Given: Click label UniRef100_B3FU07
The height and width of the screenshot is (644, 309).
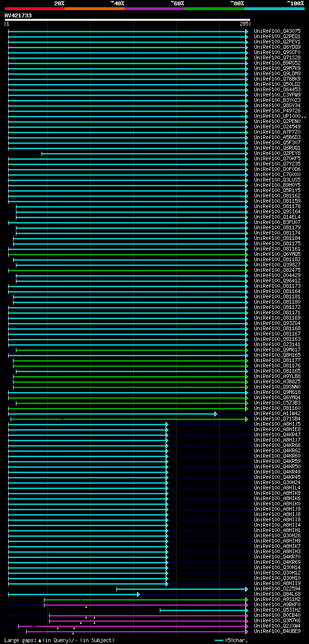Looking at the screenshot, I should click(277, 222).
